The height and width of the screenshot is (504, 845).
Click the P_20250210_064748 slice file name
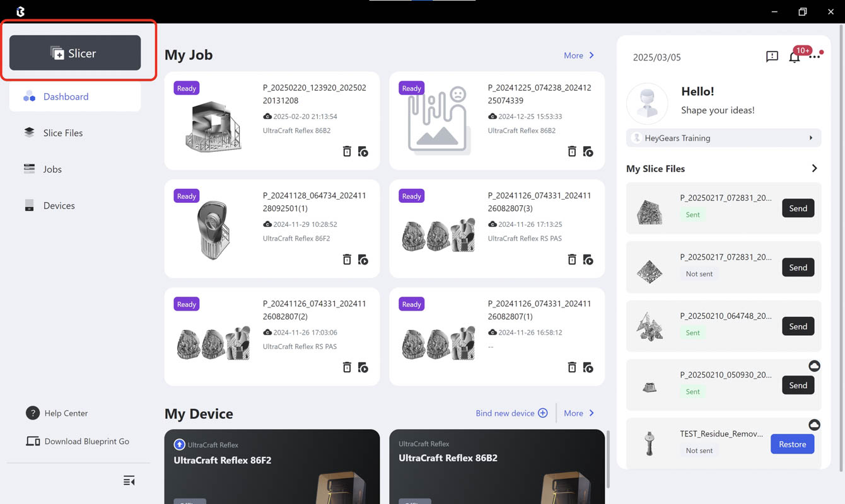click(726, 316)
